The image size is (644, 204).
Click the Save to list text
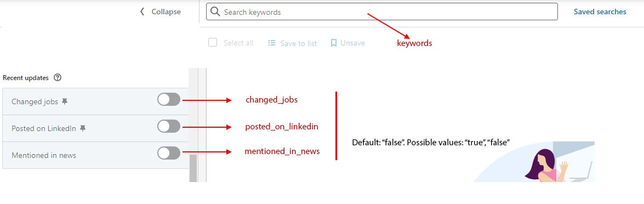click(x=299, y=43)
